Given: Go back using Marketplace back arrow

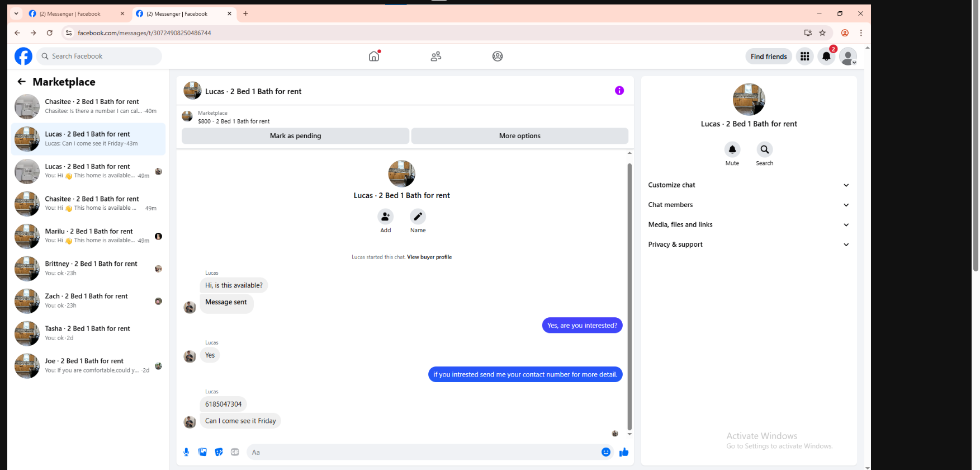Looking at the screenshot, I should [21, 82].
